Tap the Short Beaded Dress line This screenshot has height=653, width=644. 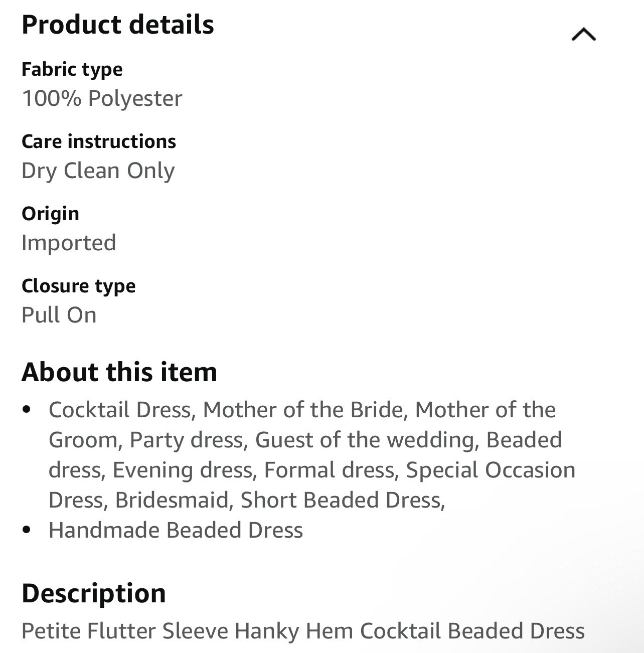tap(247, 500)
